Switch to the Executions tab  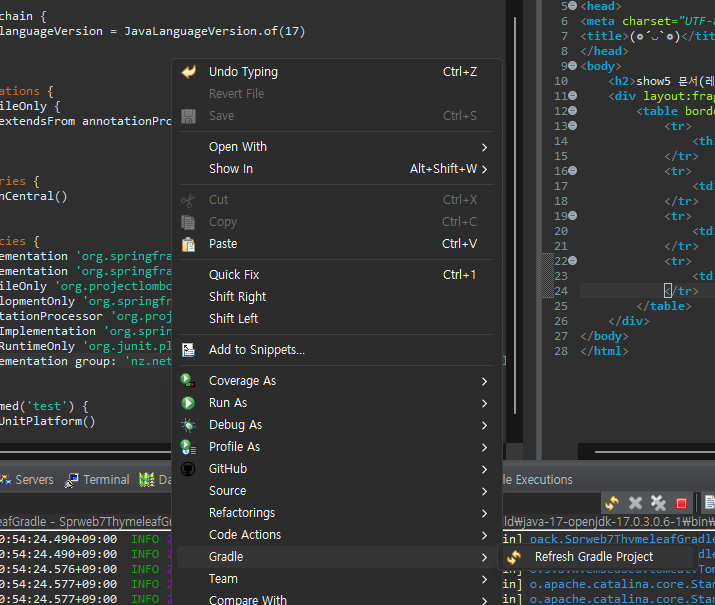(538, 480)
